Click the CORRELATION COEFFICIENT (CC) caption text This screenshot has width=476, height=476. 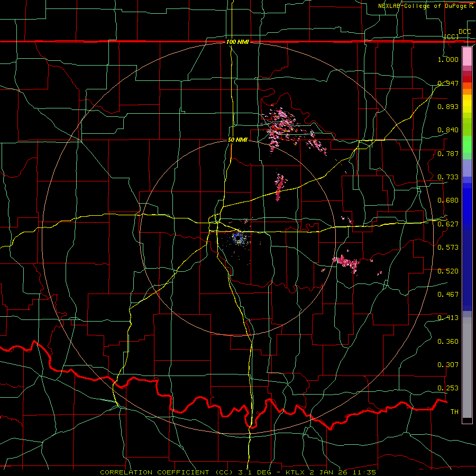click(167, 472)
